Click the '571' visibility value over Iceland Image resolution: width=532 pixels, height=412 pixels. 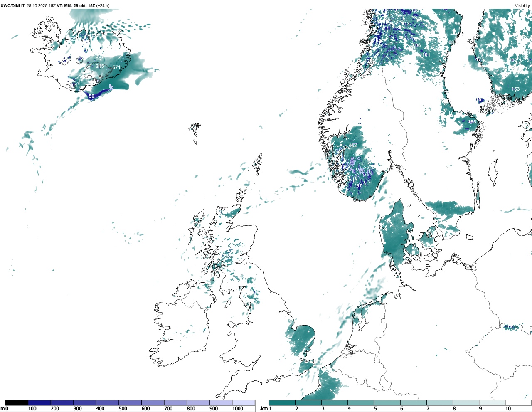116,67
